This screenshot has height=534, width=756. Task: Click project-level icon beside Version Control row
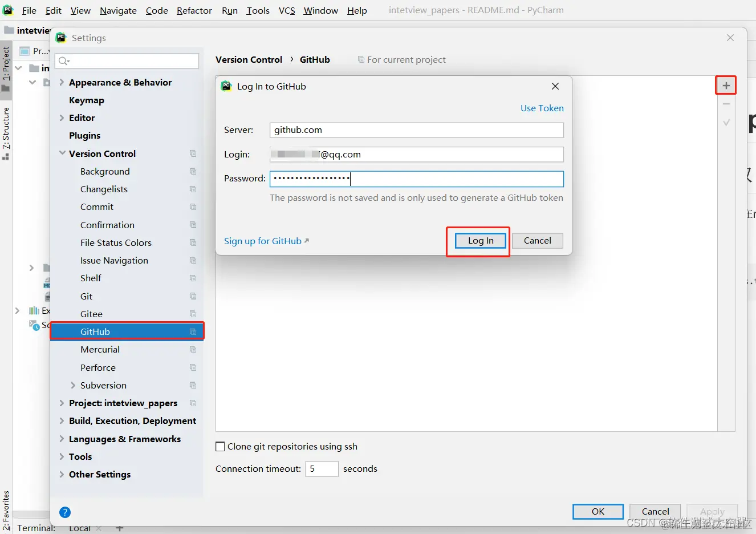pos(193,153)
